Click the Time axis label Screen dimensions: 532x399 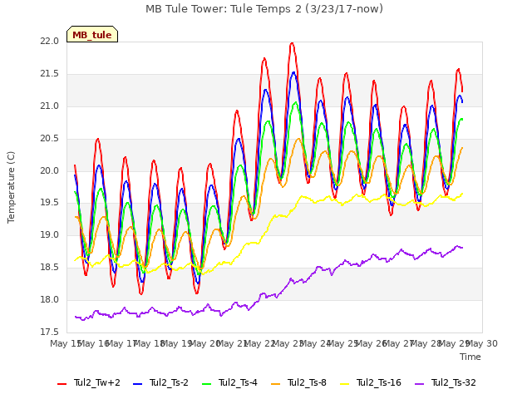coord(470,357)
